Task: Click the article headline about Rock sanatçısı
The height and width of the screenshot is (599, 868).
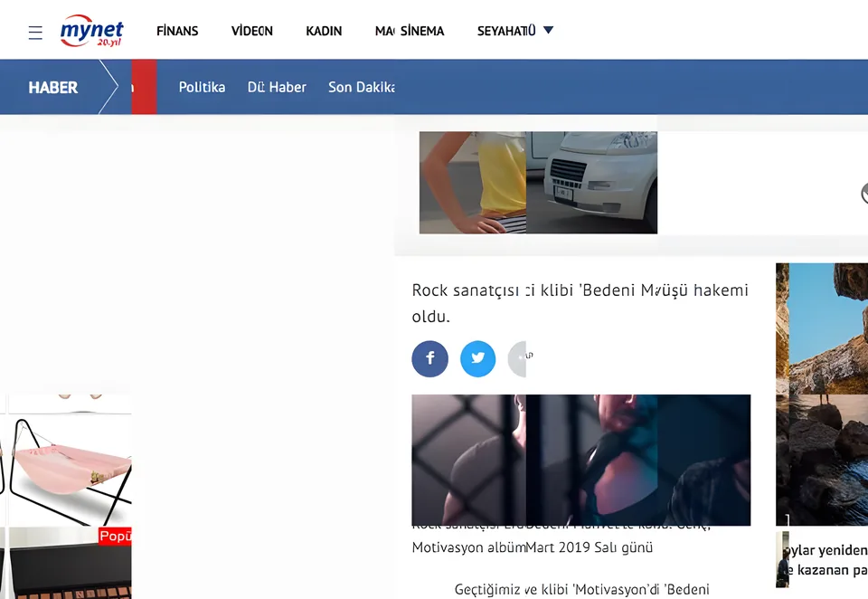Action: 580,303
